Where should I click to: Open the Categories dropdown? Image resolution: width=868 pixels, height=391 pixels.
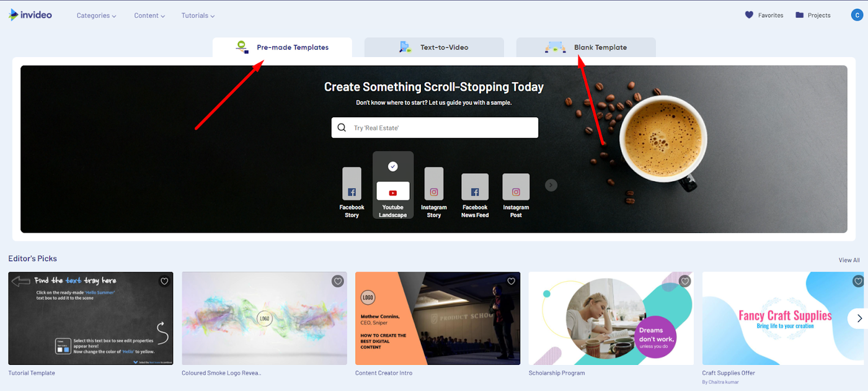coord(96,15)
